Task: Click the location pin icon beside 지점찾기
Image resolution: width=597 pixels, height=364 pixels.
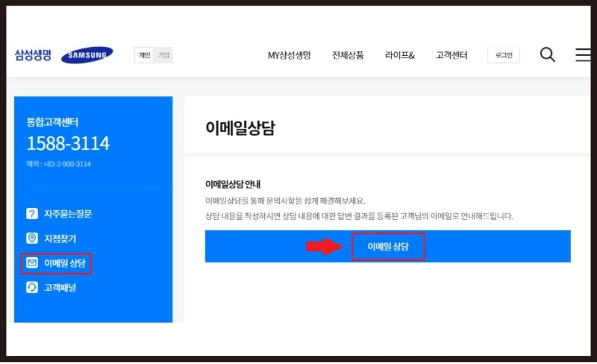Action: click(32, 239)
